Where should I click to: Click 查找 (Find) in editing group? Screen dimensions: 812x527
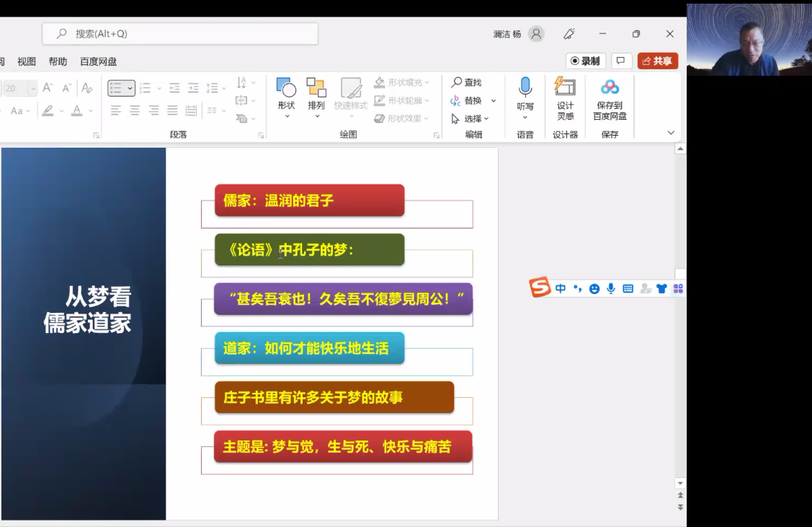pos(466,83)
